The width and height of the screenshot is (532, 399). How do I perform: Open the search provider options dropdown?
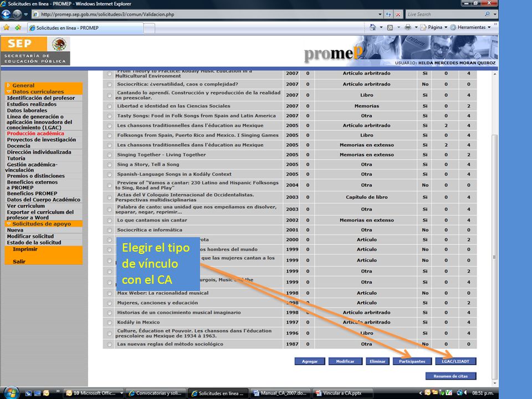(495, 14)
